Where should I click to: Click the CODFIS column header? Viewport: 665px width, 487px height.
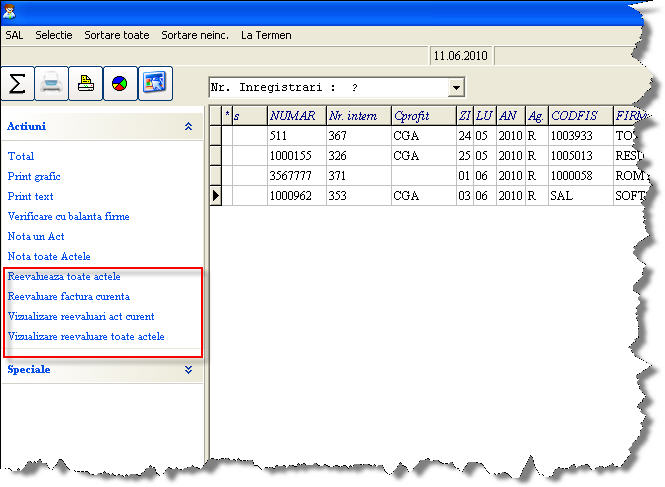click(x=579, y=116)
